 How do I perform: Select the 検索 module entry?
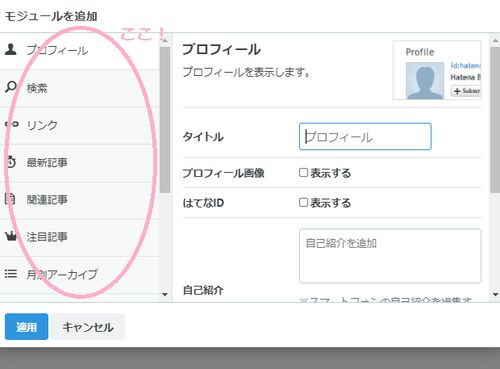click(x=79, y=88)
